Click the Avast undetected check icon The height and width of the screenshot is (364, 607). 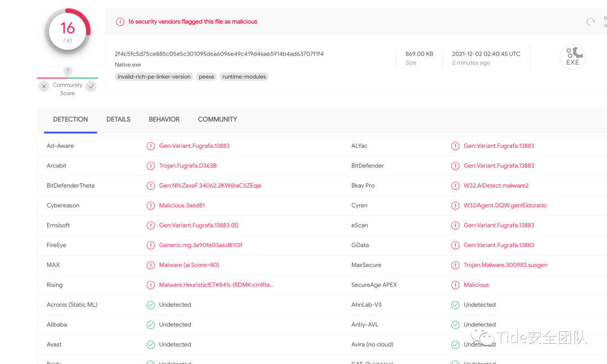click(151, 345)
